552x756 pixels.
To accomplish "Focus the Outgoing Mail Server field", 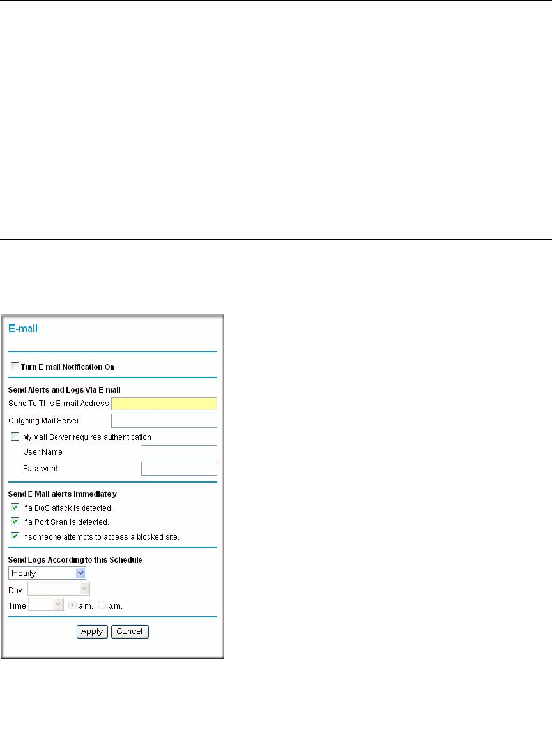I will [164, 421].
